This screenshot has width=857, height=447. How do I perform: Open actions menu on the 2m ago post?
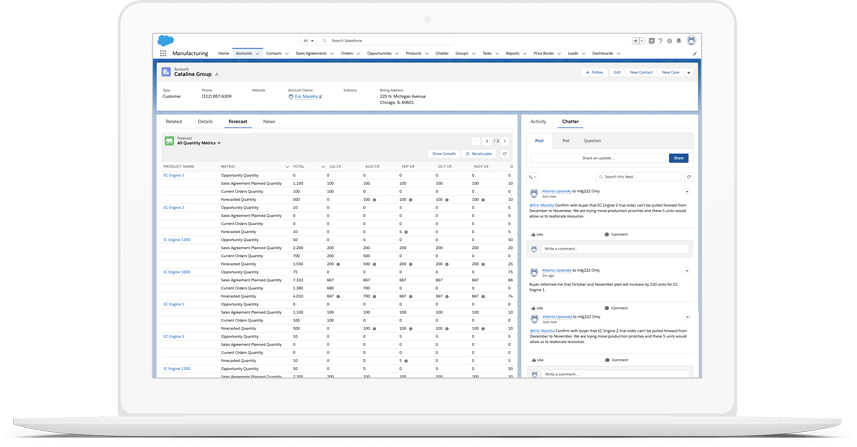click(687, 271)
